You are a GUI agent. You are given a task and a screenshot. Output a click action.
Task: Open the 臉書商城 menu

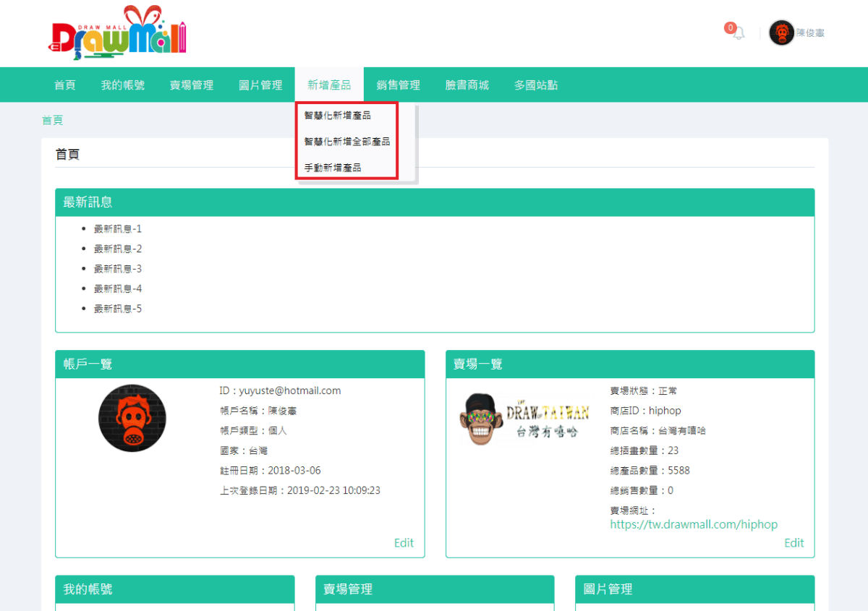click(x=467, y=85)
